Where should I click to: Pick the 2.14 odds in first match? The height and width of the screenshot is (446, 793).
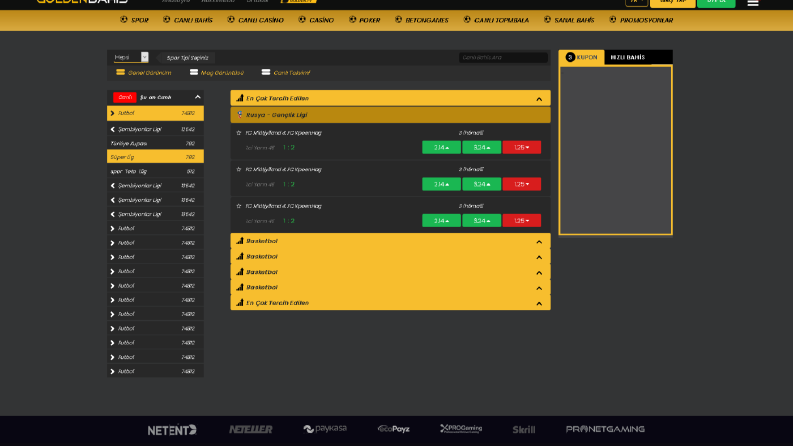pyautogui.click(x=441, y=147)
